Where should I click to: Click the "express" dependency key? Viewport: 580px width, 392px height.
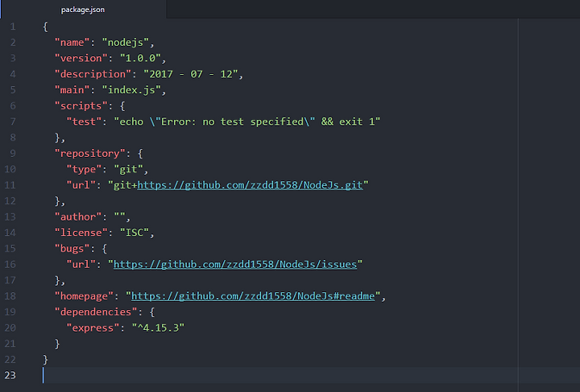(x=93, y=328)
